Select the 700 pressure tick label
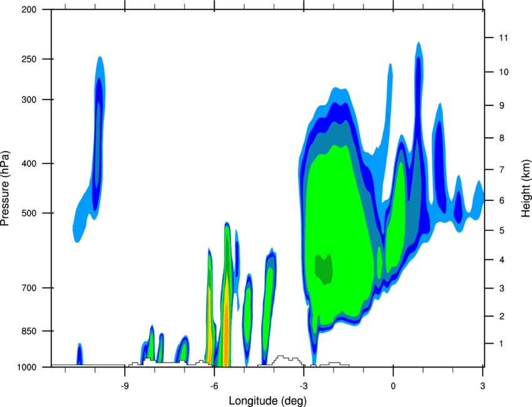 coord(29,288)
